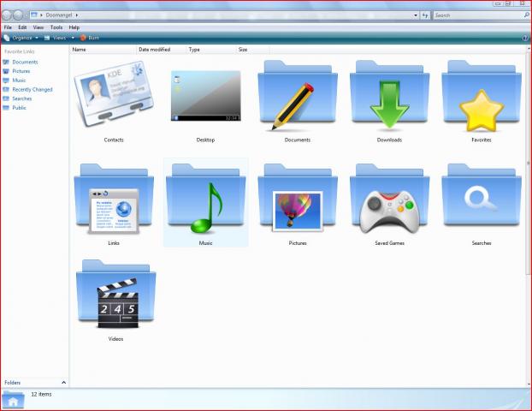Click the Burn toolbar button
The width and height of the screenshot is (532, 411).
pyautogui.click(x=92, y=38)
